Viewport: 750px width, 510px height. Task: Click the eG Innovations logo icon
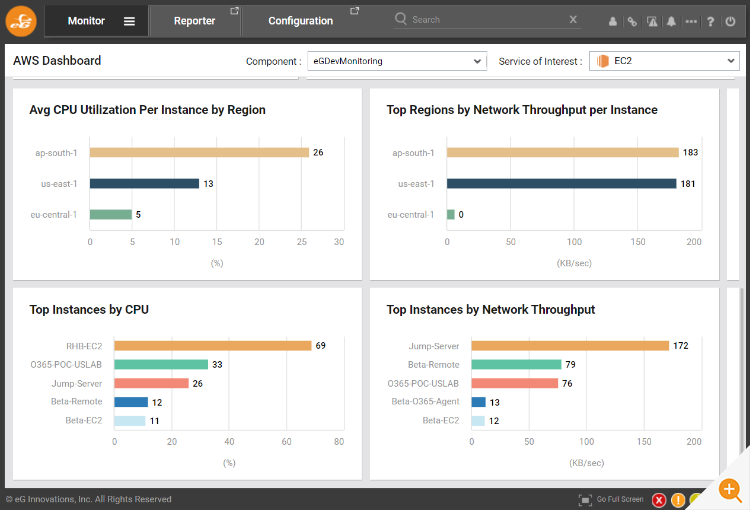pyautogui.click(x=21, y=21)
